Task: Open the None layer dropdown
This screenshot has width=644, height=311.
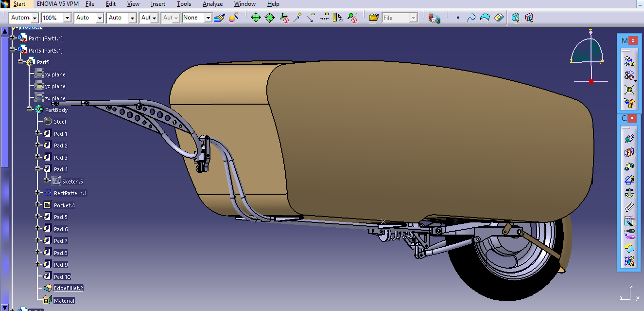Action: [x=208, y=18]
